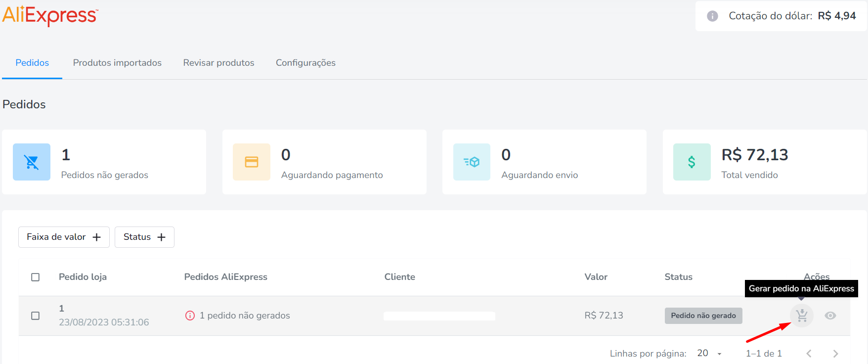Click order date 23/08/2023 05:31:06
Image resolution: width=868 pixels, height=364 pixels.
104,322
